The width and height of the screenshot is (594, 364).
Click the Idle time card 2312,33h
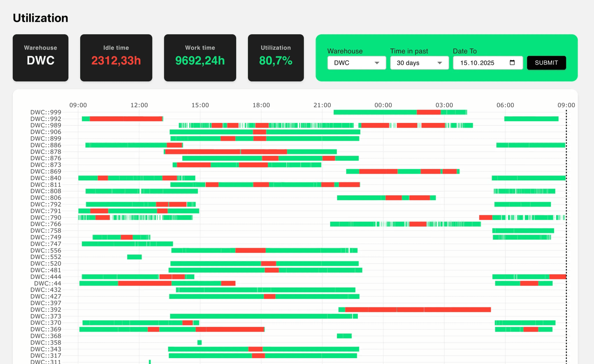[x=116, y=58]
